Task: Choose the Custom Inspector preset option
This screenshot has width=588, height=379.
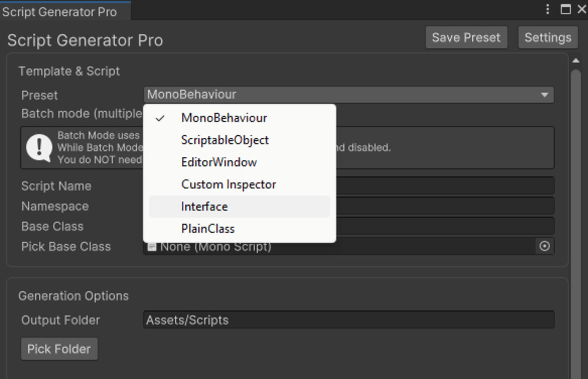Action: coord(228,184)
